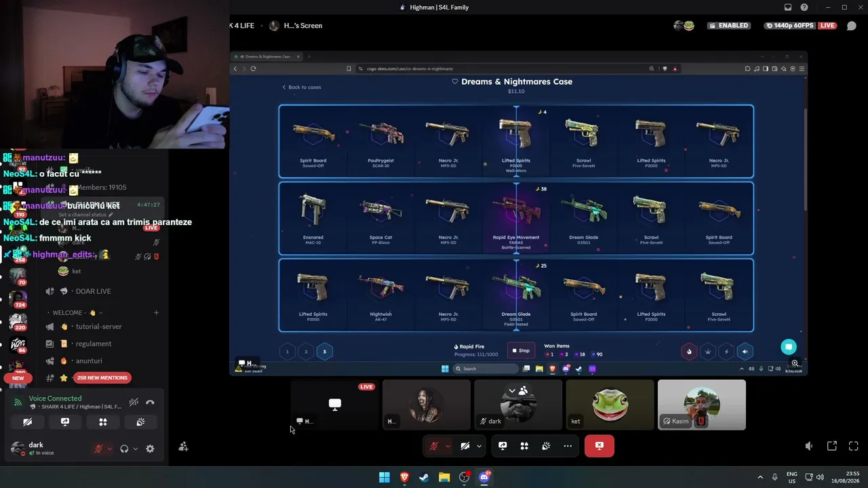The image size is (868, 488).
Task: Show chat for the voice call
Action: (852, 26)
